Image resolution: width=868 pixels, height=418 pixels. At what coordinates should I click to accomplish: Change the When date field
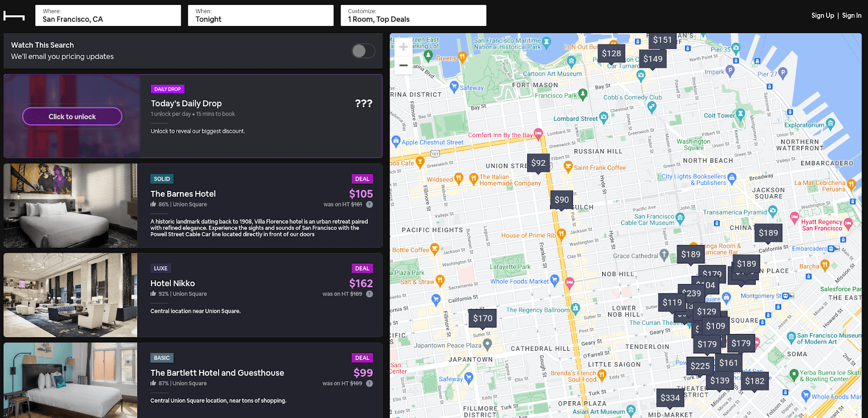260,16
